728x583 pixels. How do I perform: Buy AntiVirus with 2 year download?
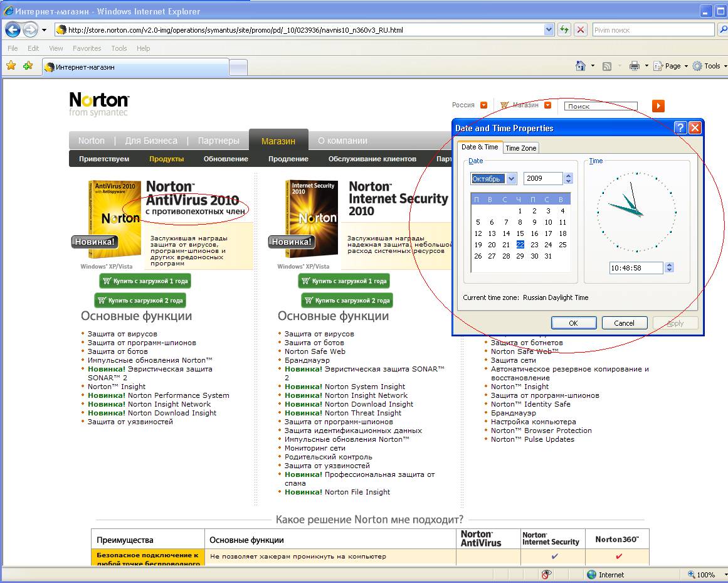tap(140, 301)
